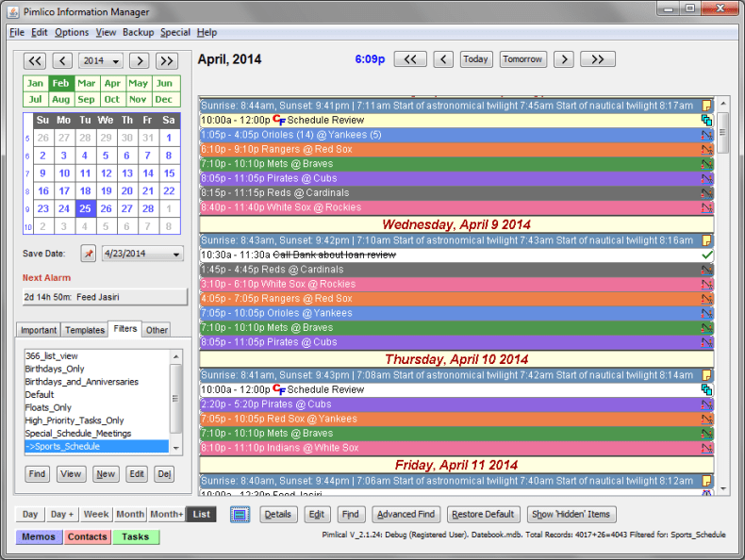
Task: Open the green Tasks section
Action: [136, 536]
